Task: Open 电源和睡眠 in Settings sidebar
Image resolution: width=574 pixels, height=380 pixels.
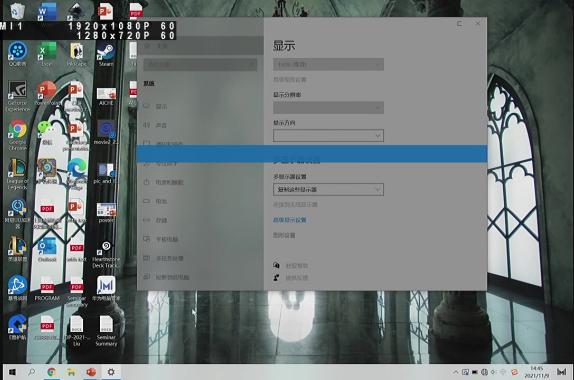Action: point(200,182)
